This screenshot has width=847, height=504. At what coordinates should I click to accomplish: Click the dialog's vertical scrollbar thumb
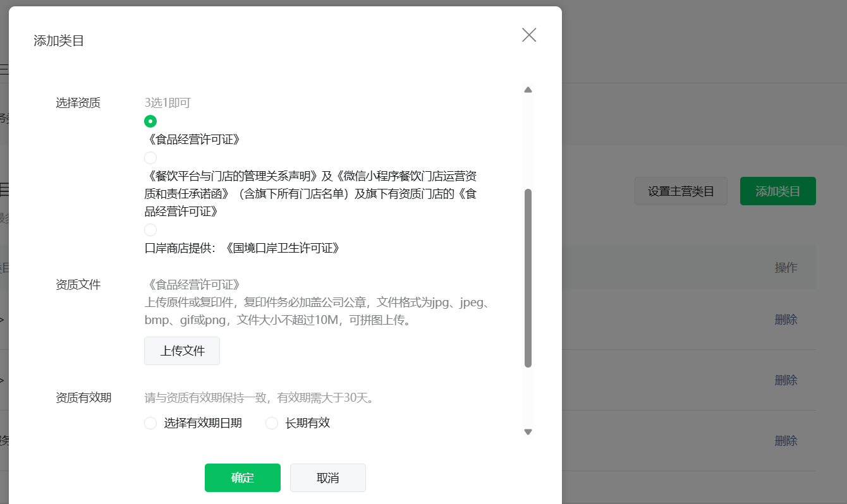[x=528, y=278]
